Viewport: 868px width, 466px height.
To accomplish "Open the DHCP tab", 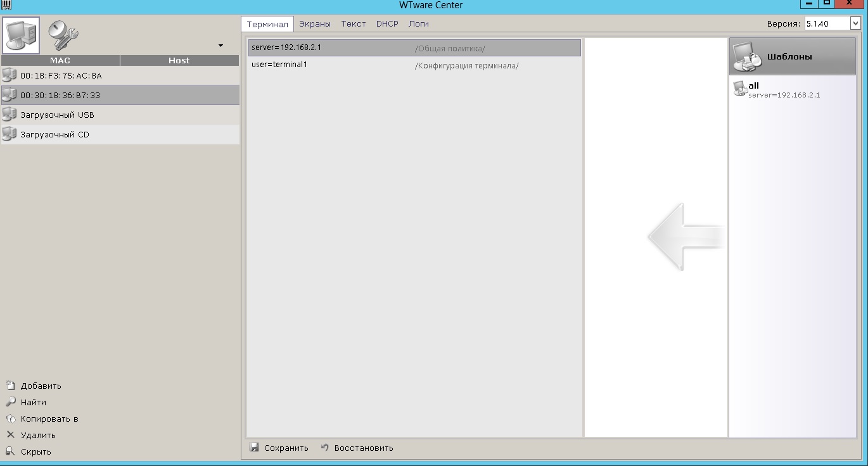I will 387,24.
